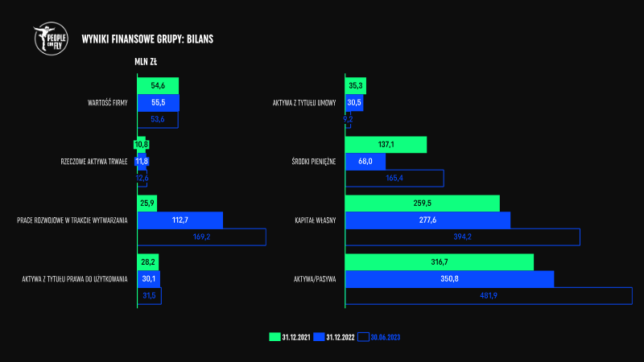The image size is (644, 362).
Task: Click the green 137,1 środki pieniężne bar
Action: click(386, 145)
